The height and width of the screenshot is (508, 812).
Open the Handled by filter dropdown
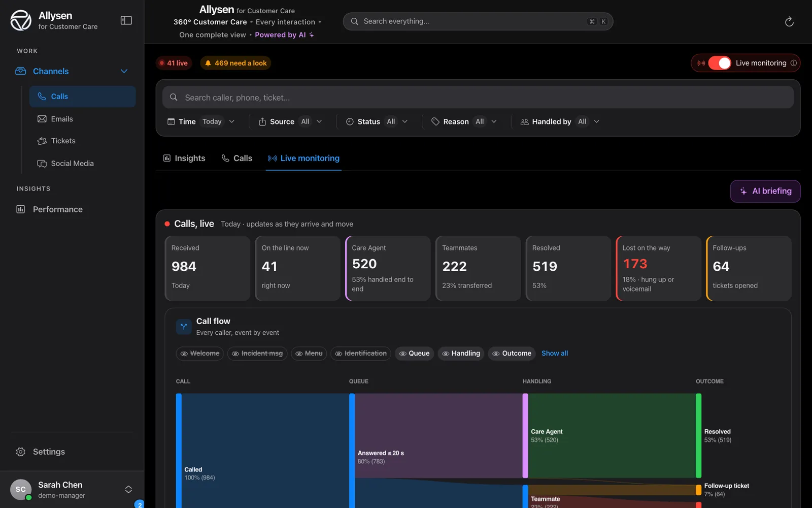coord(560,121)
